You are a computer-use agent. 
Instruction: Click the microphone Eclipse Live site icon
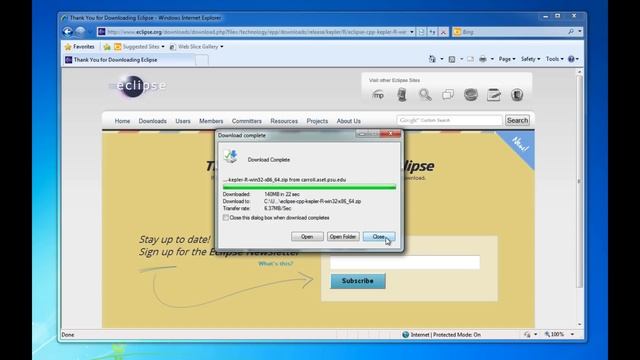[x=402, y=95]
